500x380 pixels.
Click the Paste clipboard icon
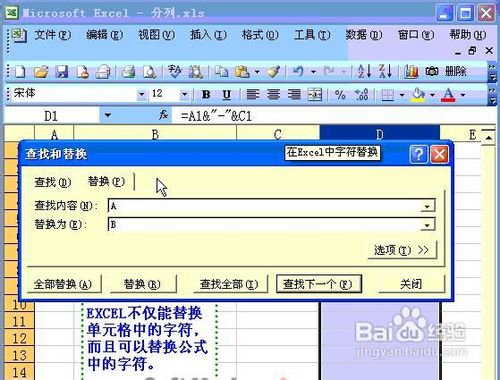[243, 72]
